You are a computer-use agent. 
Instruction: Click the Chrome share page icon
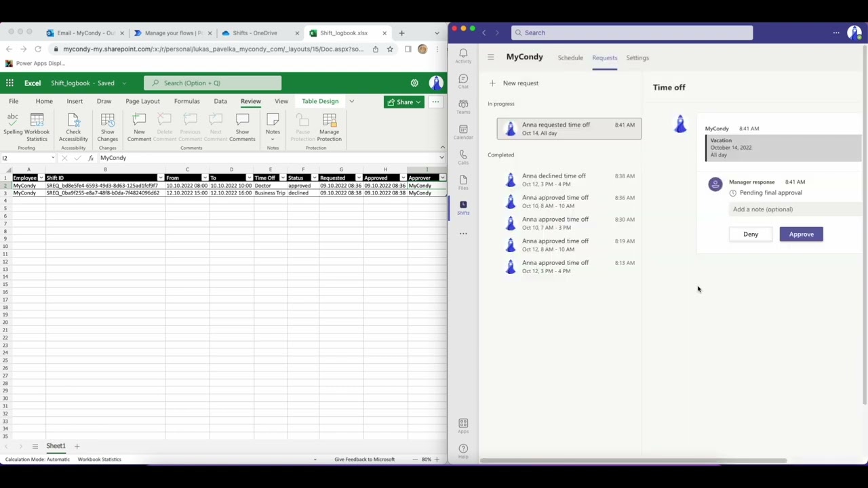click(x=375, y=49)
